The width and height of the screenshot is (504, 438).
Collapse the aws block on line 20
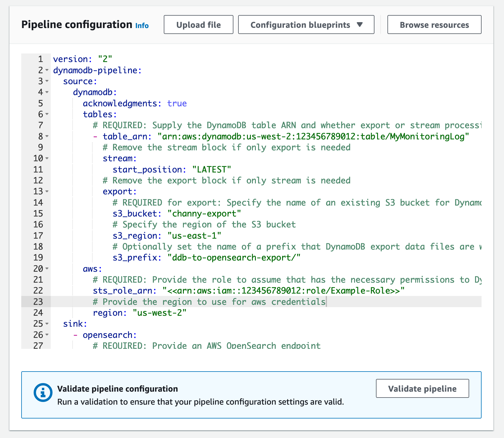tap(47, 269)
